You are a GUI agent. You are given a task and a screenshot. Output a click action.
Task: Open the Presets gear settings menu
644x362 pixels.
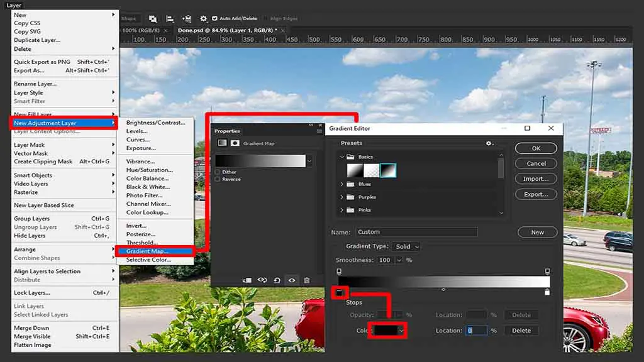tap(489, 143)
